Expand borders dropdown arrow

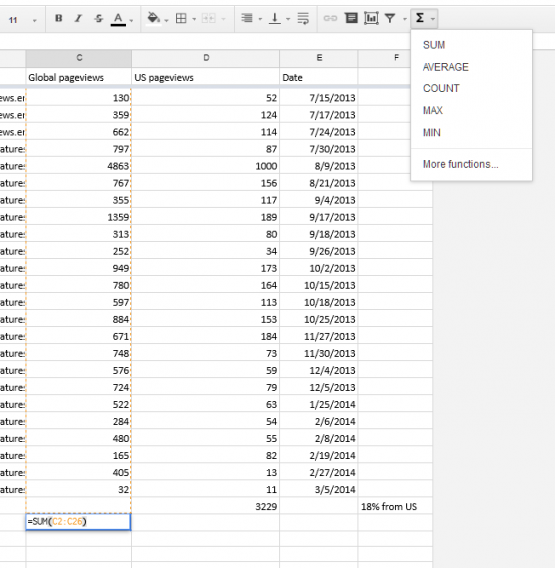click(x=194, y=19)
